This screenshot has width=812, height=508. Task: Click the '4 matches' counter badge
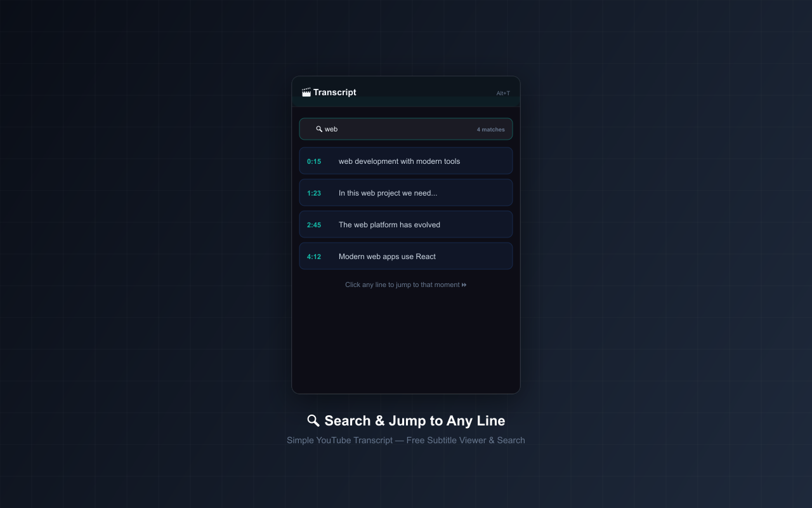pyautogui.click(x=490, y=129)
